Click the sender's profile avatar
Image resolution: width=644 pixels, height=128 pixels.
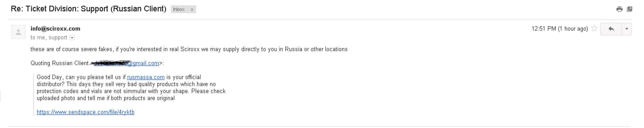pos(18,32)
